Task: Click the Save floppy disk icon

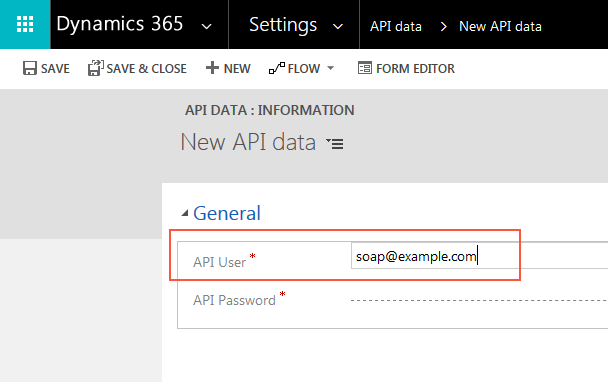Action: (x=29, y=68)
